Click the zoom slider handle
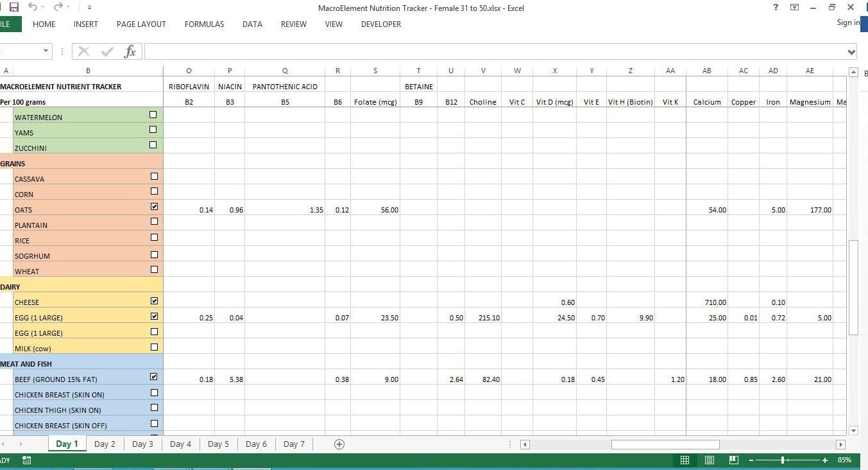The width and height of the screenshot is (868, 470). pos(783,460)
